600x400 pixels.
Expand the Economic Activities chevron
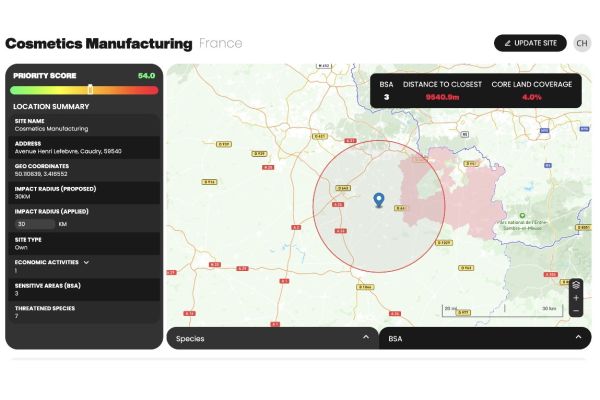[x=86, y=262]
